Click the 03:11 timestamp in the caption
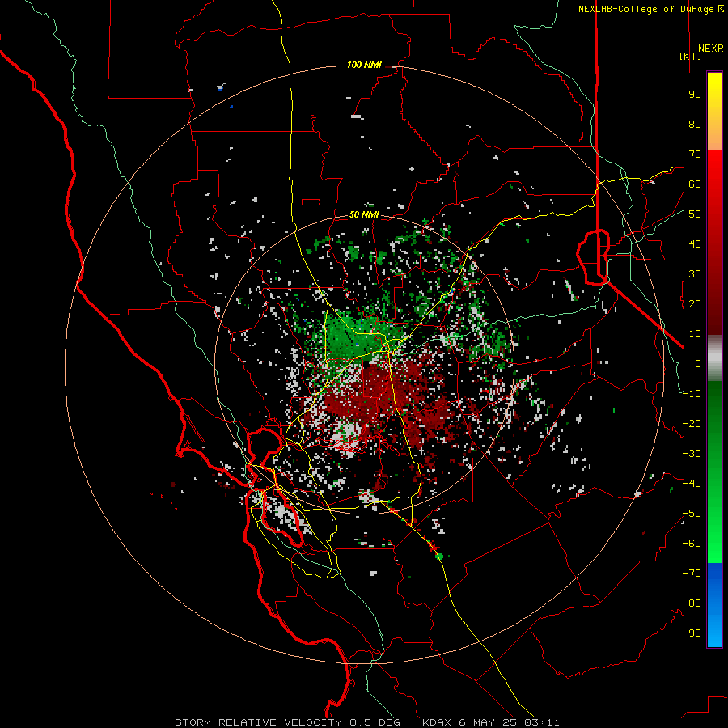Screen dimensions: 728x728 [542, 722]
